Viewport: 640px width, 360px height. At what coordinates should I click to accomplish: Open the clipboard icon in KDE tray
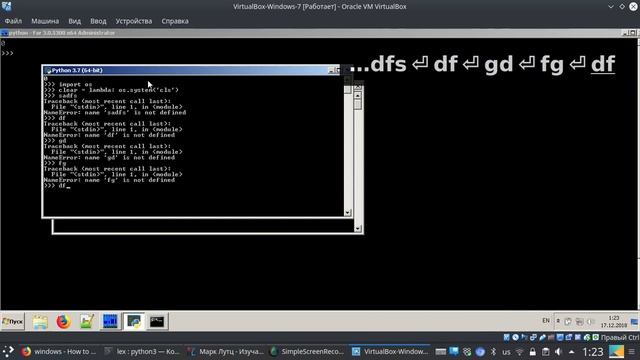[546, 351]
